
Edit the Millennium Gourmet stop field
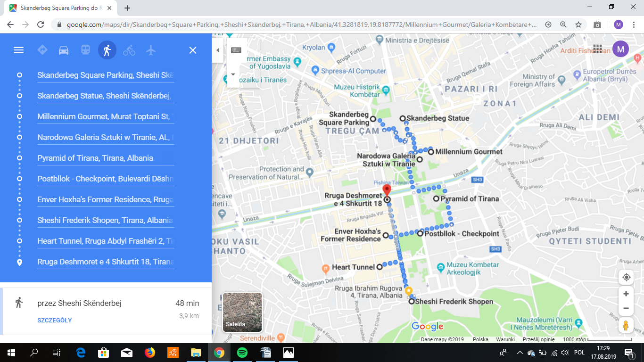click(x=106, y=116)
